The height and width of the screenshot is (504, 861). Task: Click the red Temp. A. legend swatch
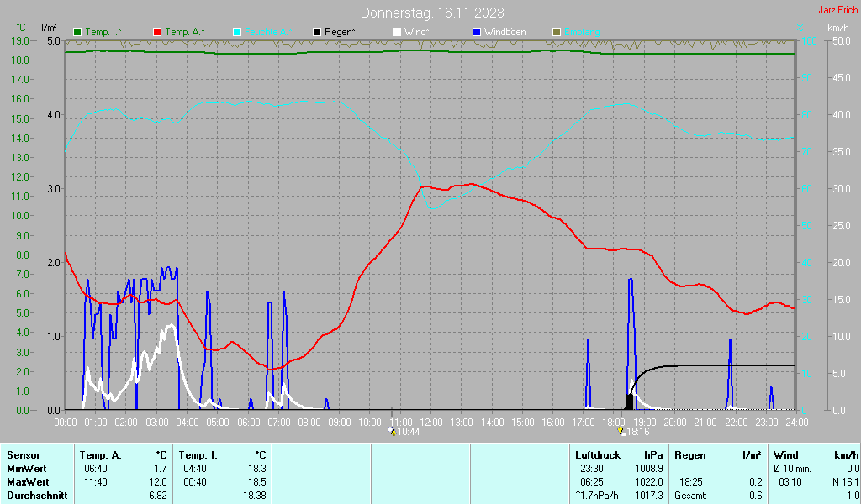coord(157,33)
